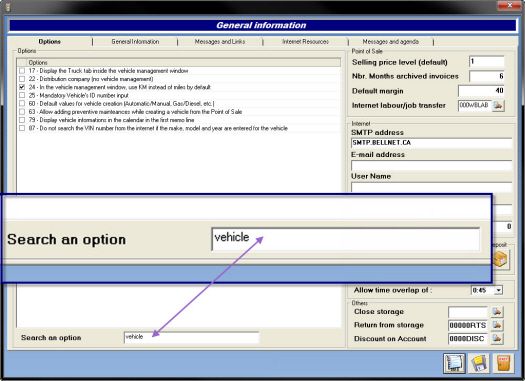
Task: Click the Default margin input field
Action: coord(481,91)
